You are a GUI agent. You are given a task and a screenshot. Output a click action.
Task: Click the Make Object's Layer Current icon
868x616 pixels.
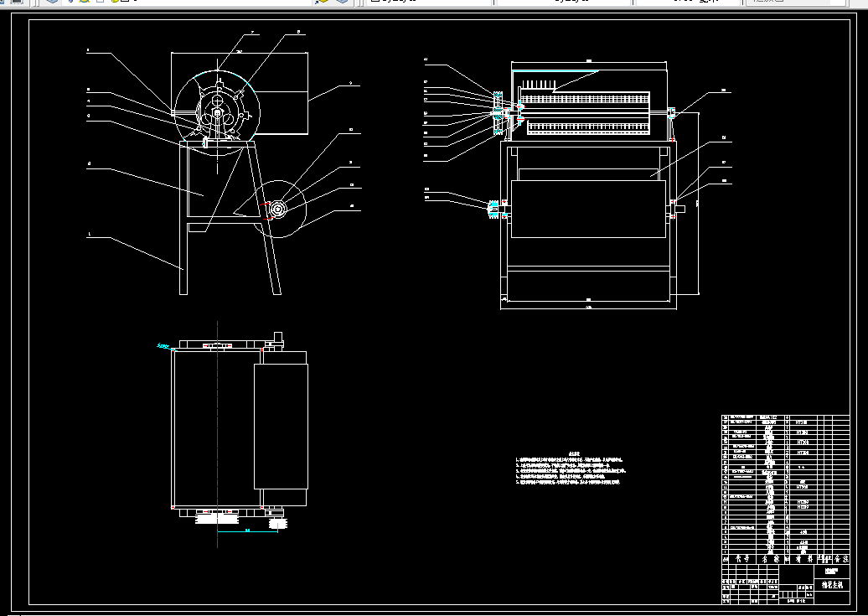[x=321, y=2]
